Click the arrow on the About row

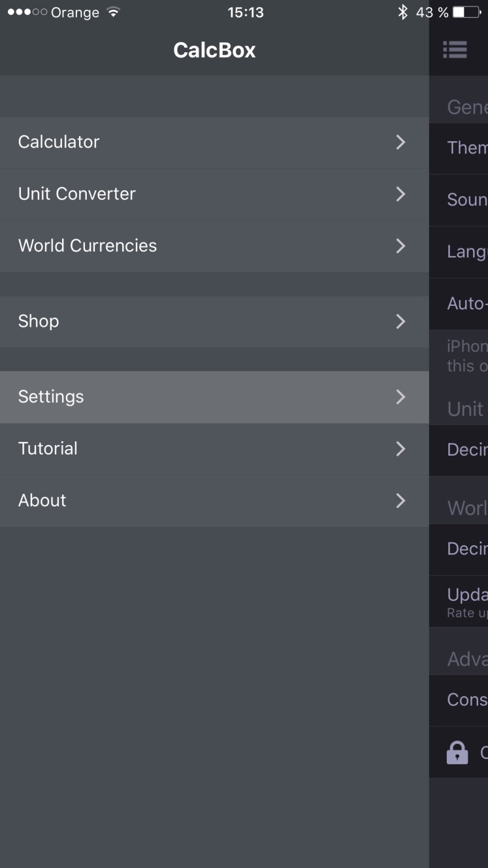pos(401,501)
